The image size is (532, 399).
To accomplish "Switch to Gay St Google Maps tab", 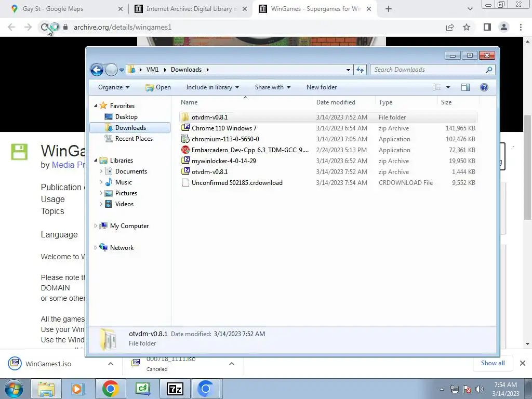I will pyautogui.click(x=64, y=9).
